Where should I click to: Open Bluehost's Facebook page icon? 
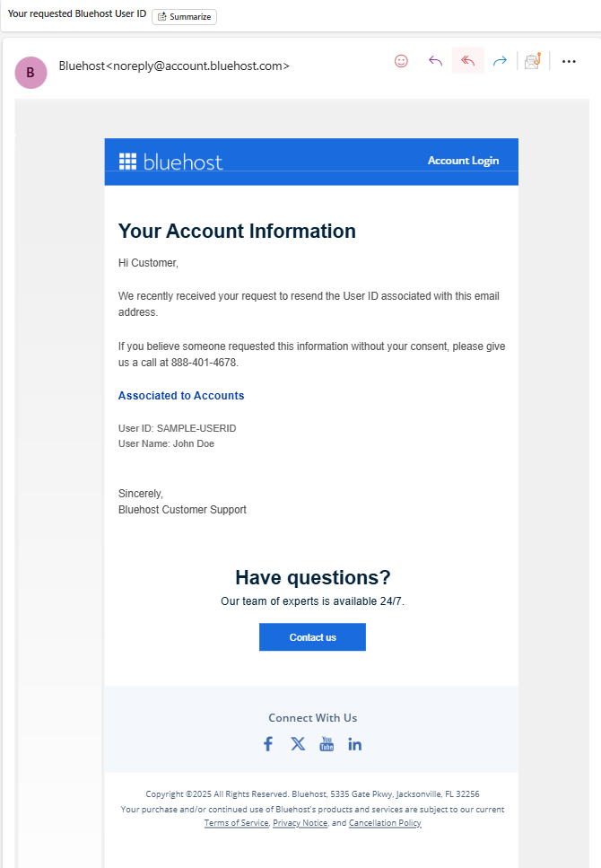(267, 743)
